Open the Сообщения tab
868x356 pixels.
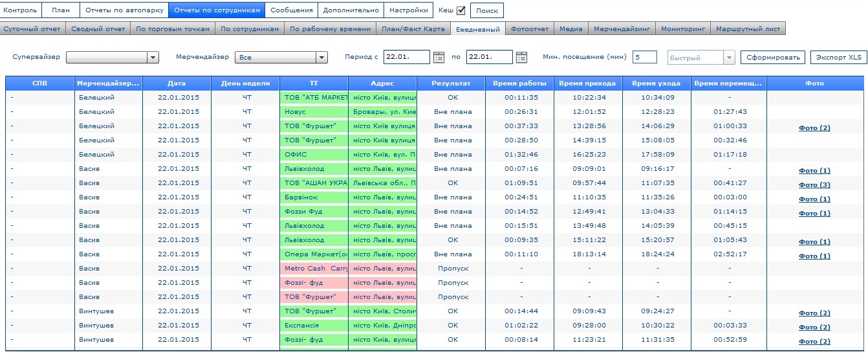[292, 10]
